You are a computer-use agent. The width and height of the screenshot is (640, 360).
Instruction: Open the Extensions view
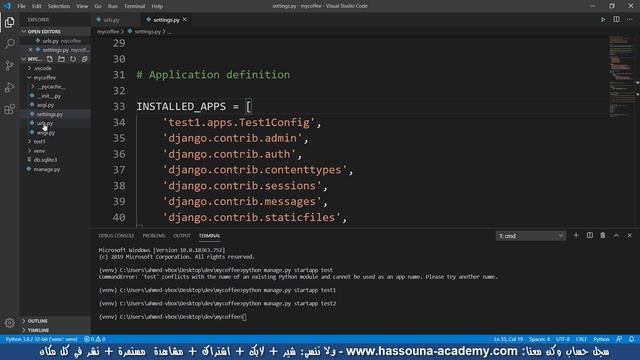9,109
